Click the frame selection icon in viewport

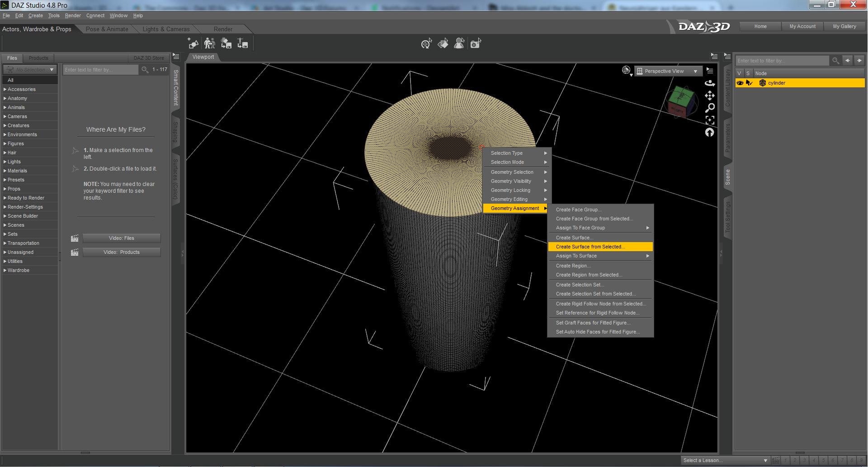710,120
